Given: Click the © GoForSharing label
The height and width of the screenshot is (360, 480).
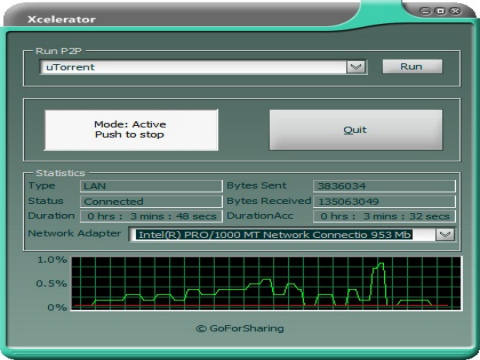Looking at the screenshot, I should click(240, 328).
